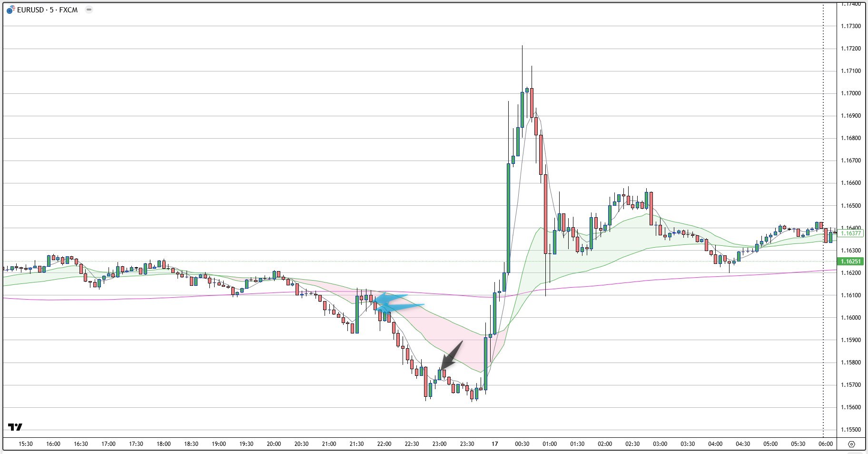The image size is (868, 454).
Task: Click the 20:30 time axis label
Action: point(302,444)
